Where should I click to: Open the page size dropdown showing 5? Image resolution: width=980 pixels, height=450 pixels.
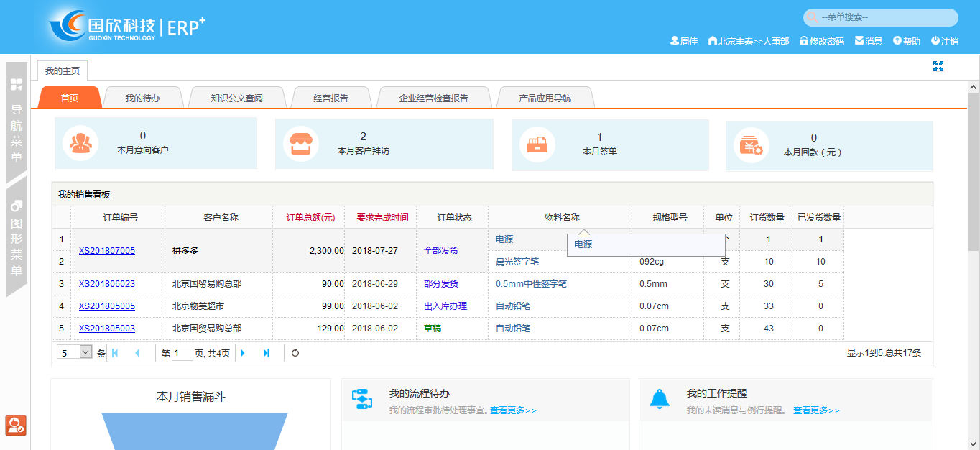pos(75,352)
